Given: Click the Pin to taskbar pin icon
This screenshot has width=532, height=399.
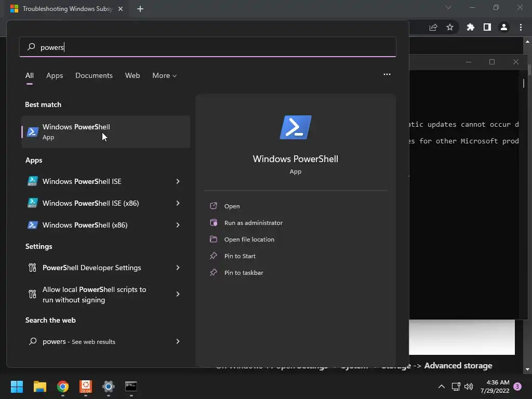Looking at the screenshot, I should pos(214,272).
